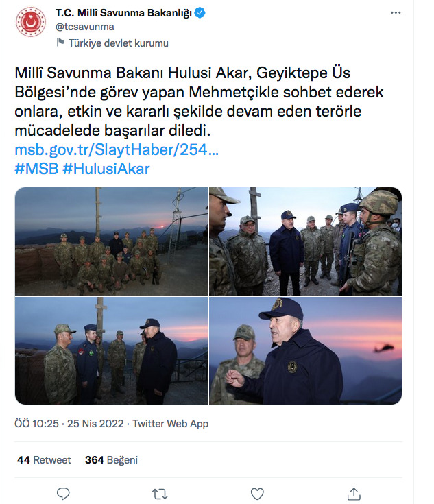View the 364 Beğeni list
The width and height of the screenshot is (434, 504).
(x=111, y=460)
